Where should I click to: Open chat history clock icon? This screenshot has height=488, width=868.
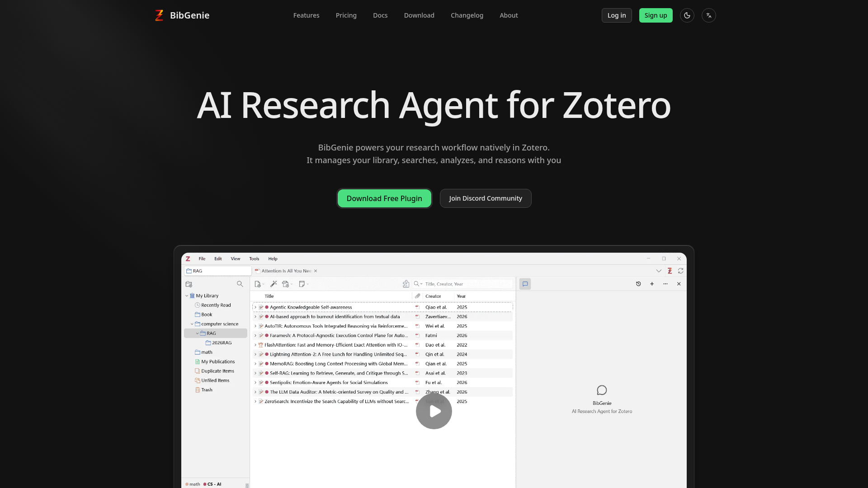click(638, 284)
